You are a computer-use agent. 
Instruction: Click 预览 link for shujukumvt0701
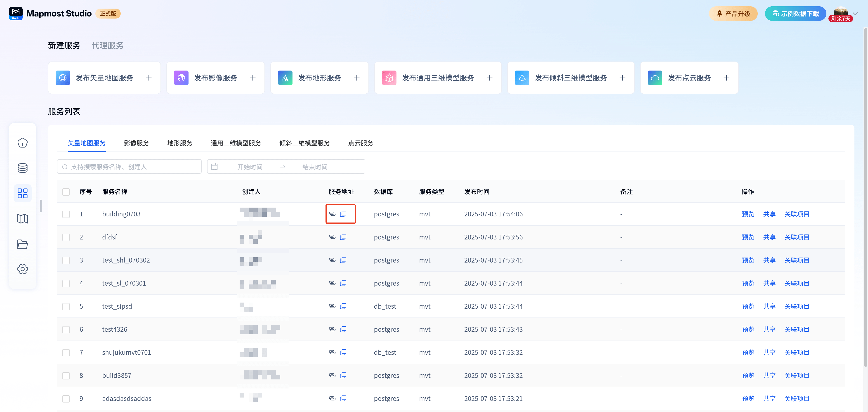pos(748,352)
